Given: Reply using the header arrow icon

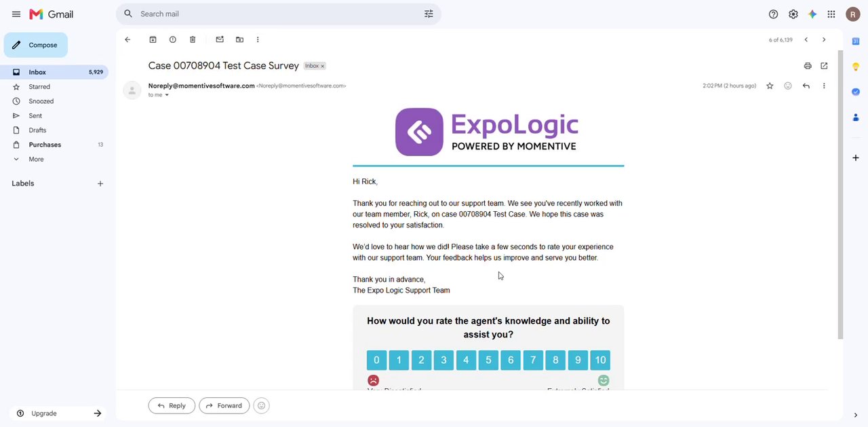Looking at the screenshot, I should click(806, 86).
